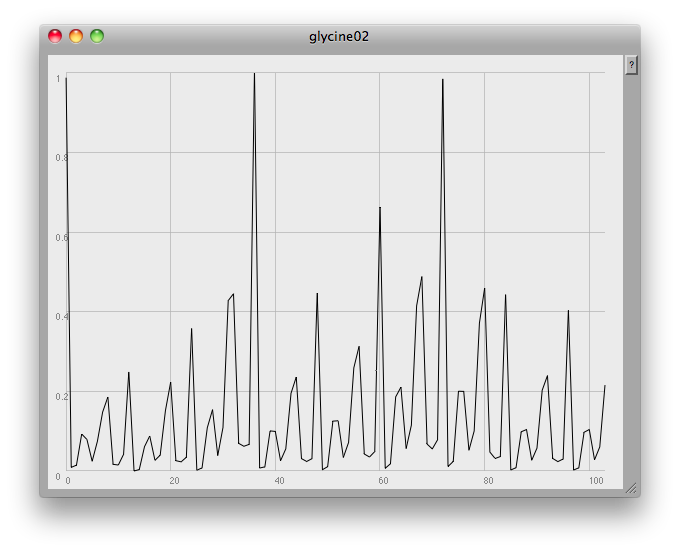Select the x-axis tick label 100
Viewport: 680px width, 552px height.
tap(595, 481)
